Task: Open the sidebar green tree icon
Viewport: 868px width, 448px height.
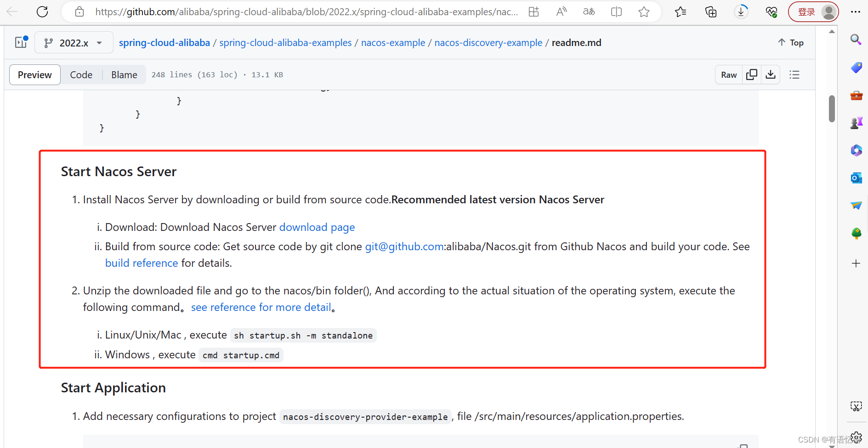Action: click(856, 233)
